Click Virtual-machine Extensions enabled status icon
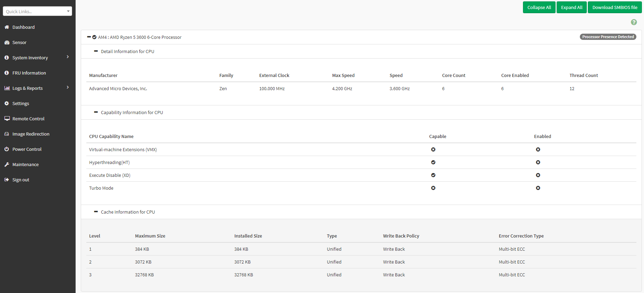The width and height of the screenshot is (644, 293). pos(538,149)
